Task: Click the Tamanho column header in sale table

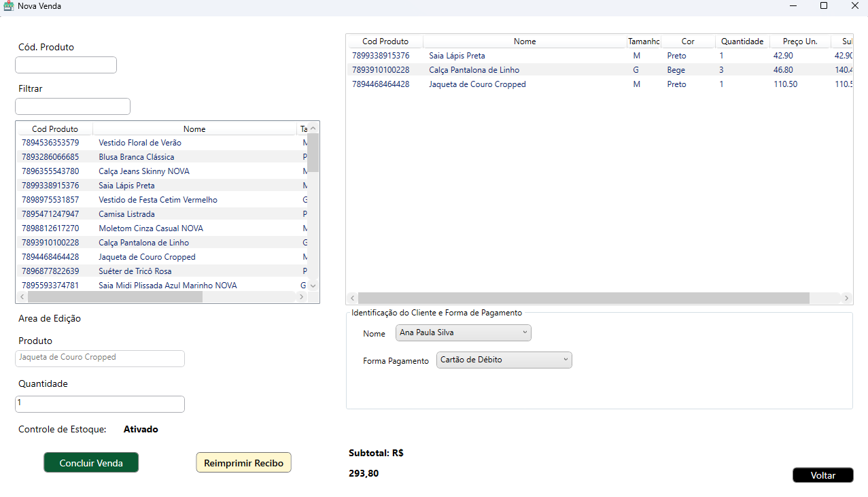Action: [644, 41]
